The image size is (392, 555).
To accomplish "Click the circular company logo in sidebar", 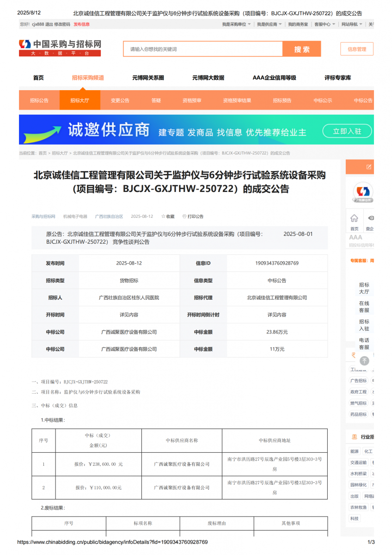I will (363, 192).
